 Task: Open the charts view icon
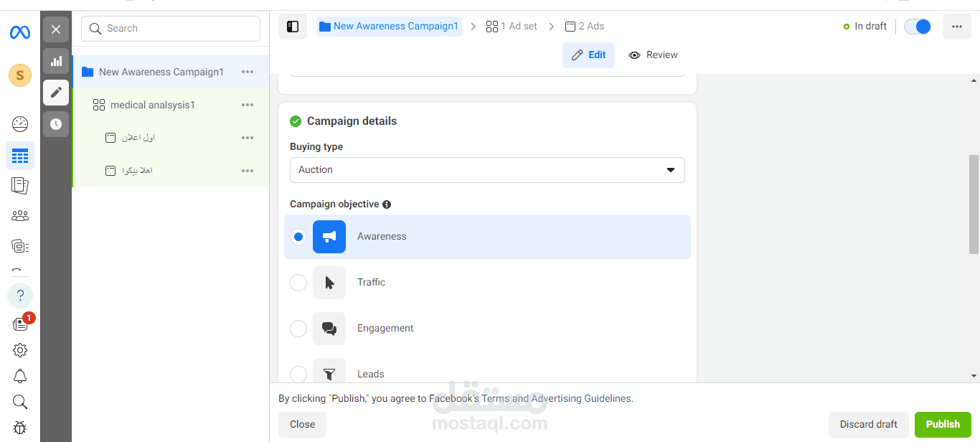pyautogui.click(x=56, y=61)
